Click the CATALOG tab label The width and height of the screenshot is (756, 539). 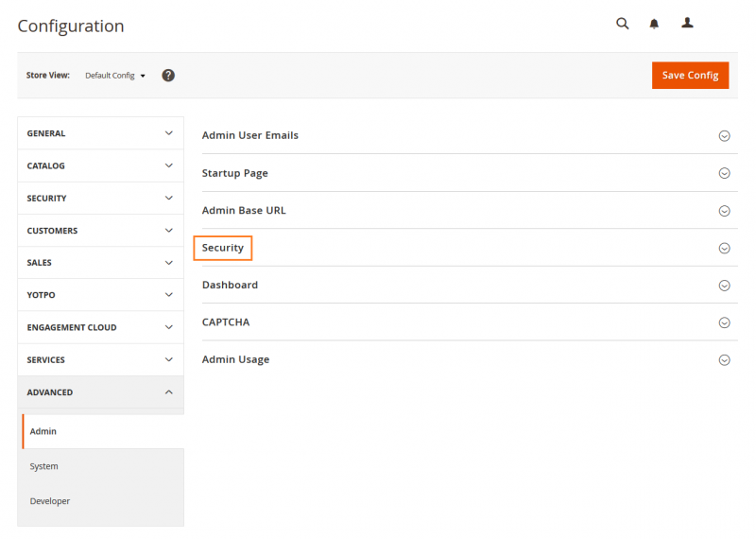(45, 166)
